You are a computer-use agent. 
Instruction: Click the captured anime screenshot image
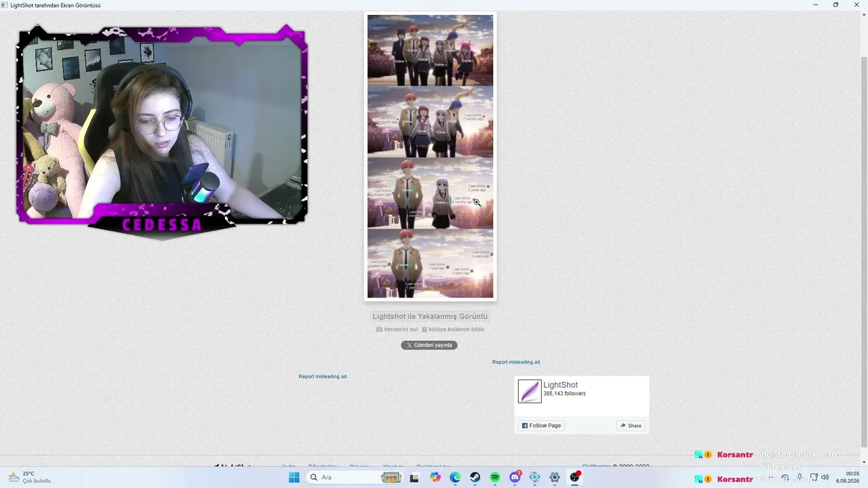[x=431, y=156]
